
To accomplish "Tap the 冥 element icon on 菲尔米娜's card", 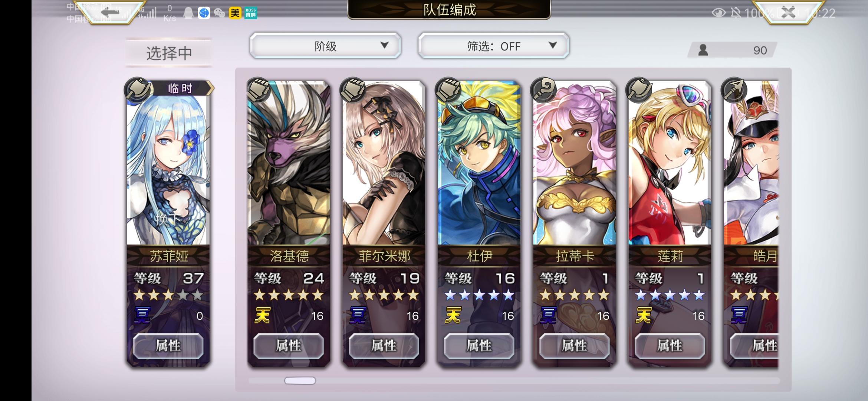I will pyautogui.click(x=358, y=316).
